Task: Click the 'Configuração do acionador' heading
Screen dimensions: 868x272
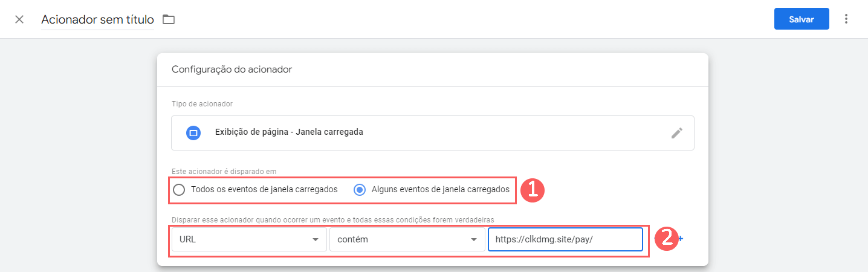Action: point(232,70)
